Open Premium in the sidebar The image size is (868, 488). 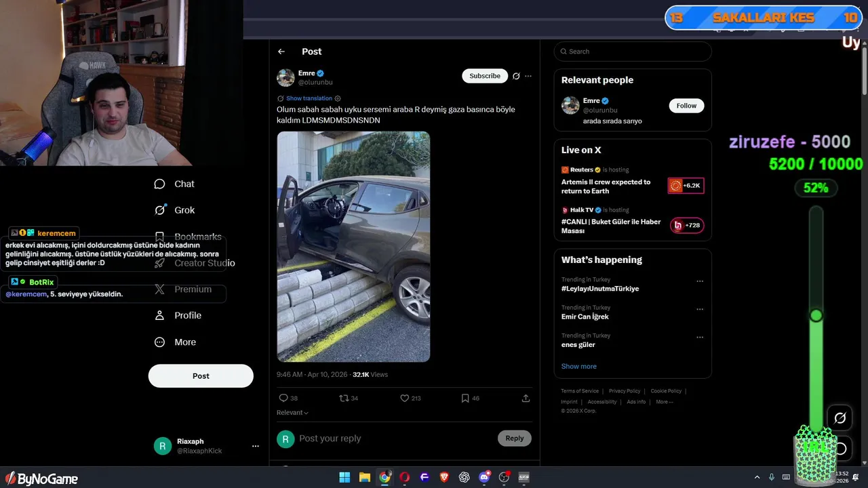click(x=183, y=289)
